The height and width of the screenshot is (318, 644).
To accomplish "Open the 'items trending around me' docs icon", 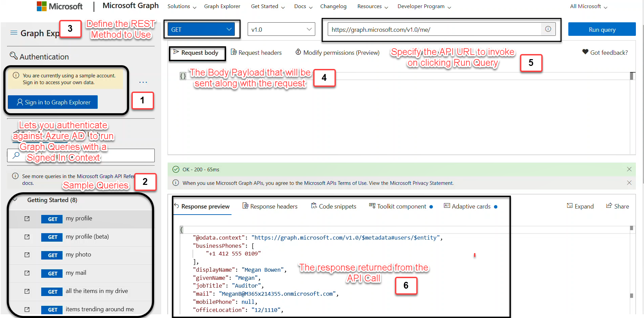I will point(27,310).
